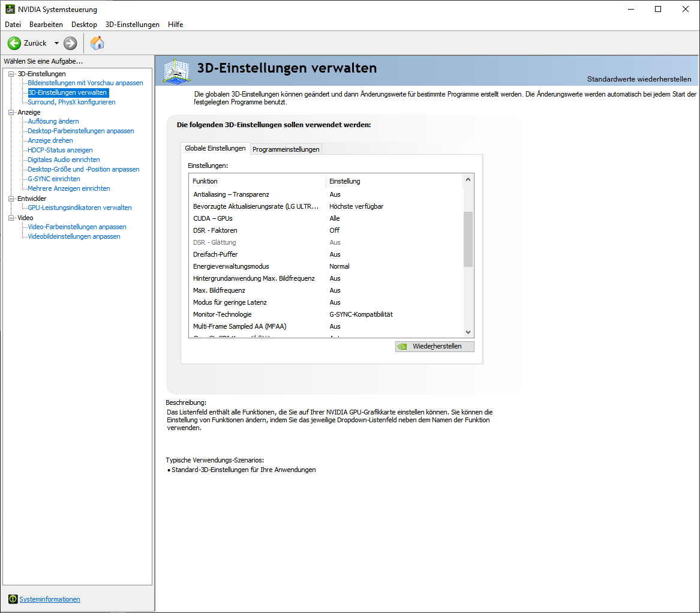Image resolution: width=700 pixels, height=613 pixels.
Task: Select the Antialiasing – Transparenz row
Action: pos(326,195)
